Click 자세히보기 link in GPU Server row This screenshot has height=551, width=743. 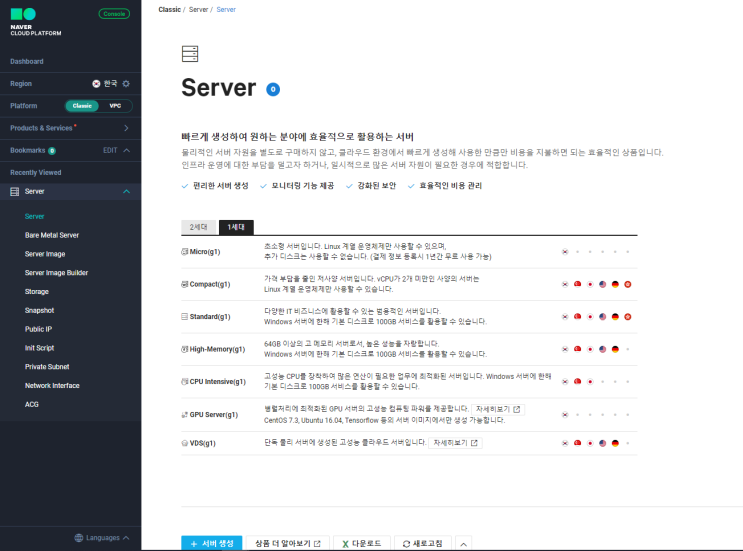click(x=498, y=409)
